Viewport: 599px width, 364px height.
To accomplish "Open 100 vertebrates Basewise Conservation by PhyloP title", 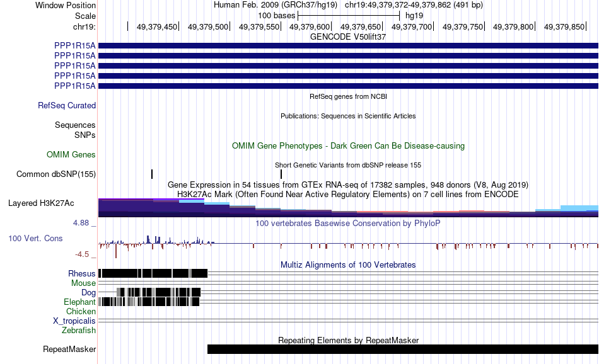I will pyautogui.click(x=348, y=223).
